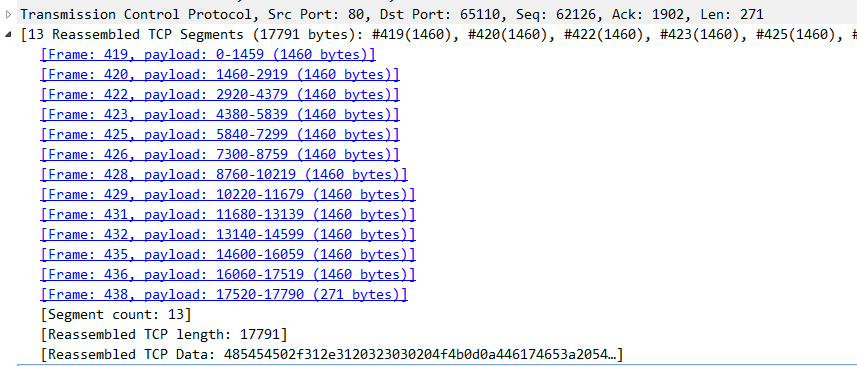Select the Reassembled TCP length: 17791 row
857x366 pixels.
click(164, 334)
